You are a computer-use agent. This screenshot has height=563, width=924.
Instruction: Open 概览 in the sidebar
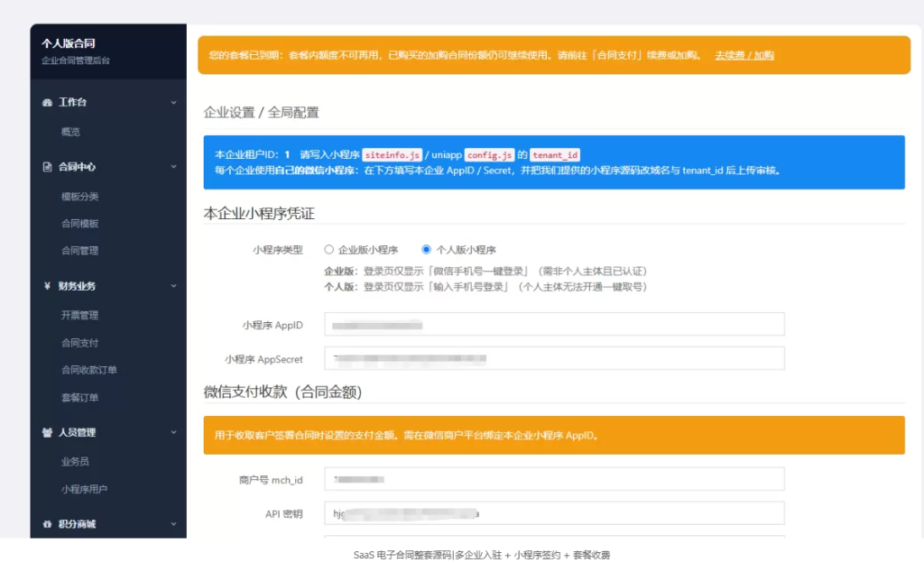click(70, 132)
